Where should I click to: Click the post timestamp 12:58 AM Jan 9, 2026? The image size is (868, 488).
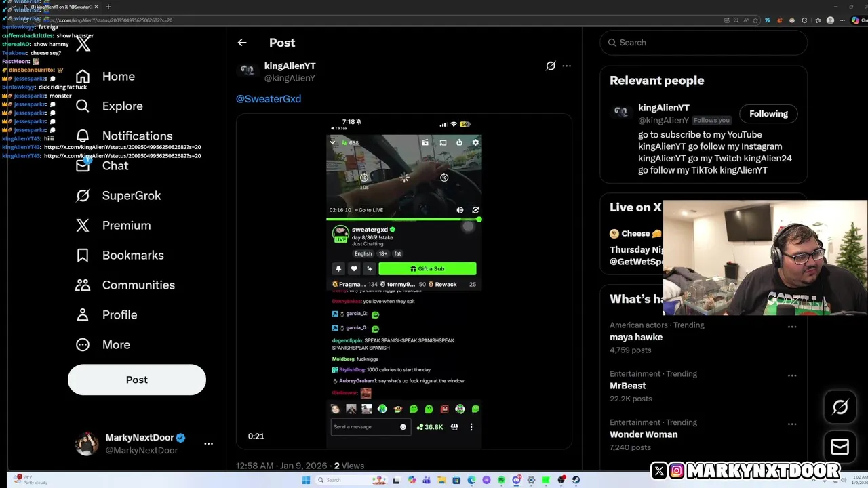click(x=281, y=466)
